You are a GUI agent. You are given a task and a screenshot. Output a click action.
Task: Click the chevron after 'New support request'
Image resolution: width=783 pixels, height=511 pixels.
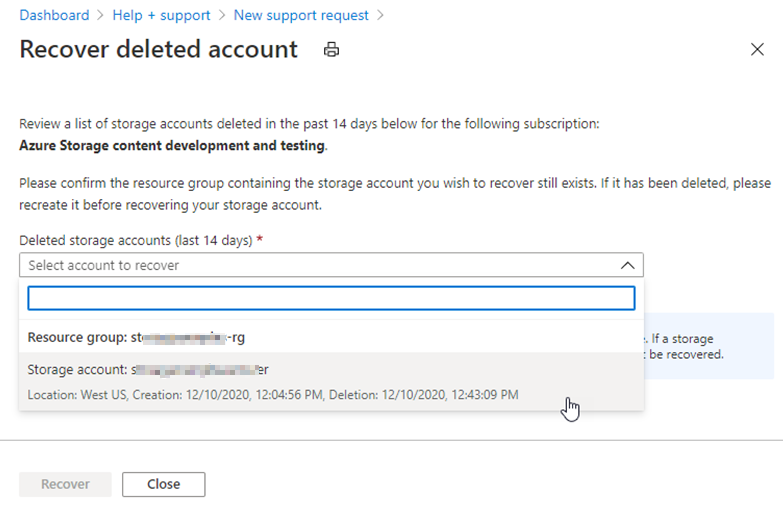tap(380, 16)
